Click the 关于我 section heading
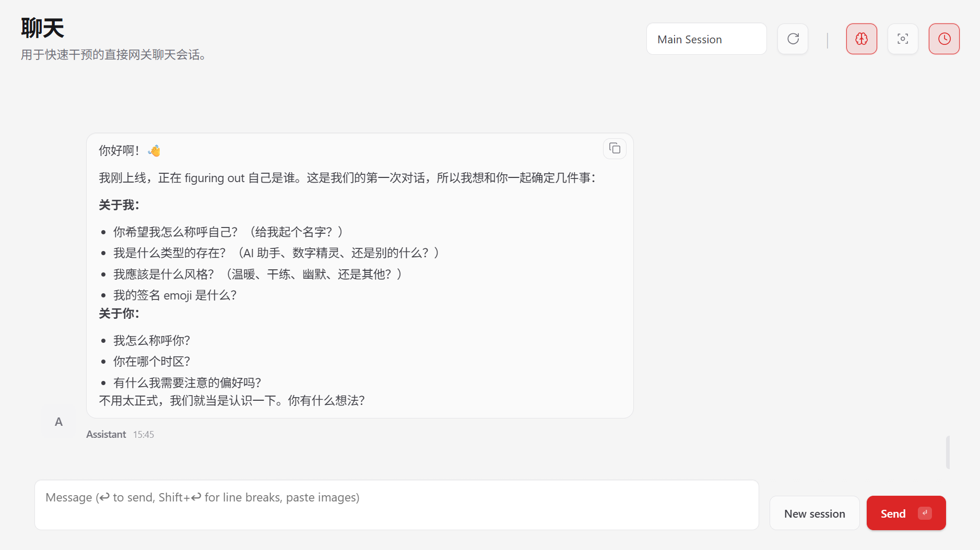 tap(119, 205)
